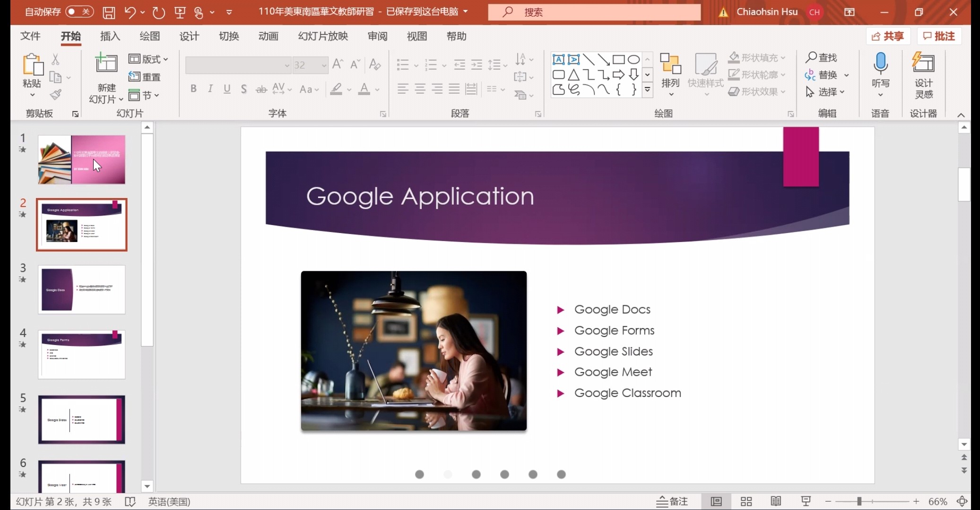Click text highlight color swatch
980x510 pixels.
tap(336, 89)
